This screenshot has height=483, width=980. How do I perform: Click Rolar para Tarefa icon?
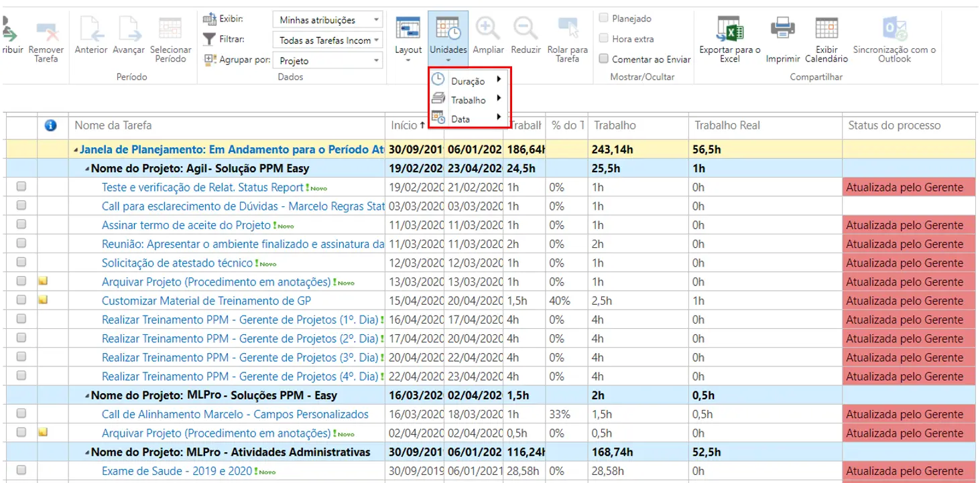[568, 29]
